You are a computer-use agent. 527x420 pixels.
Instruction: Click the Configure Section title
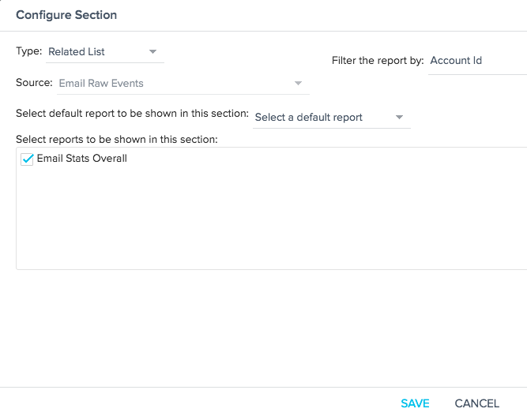pos(66,15)
